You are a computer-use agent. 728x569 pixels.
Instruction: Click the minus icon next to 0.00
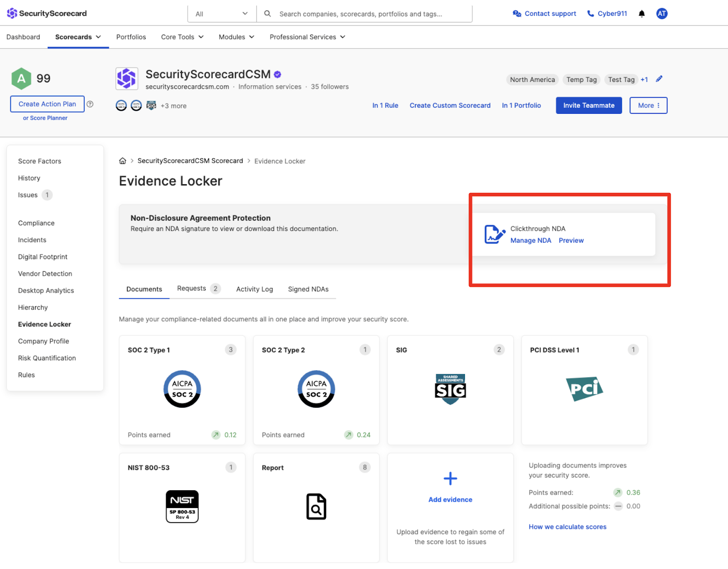618,506
